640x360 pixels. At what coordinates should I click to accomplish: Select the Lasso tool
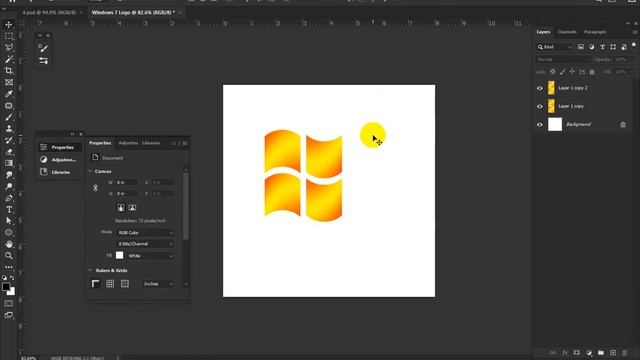tap(9, 47)
